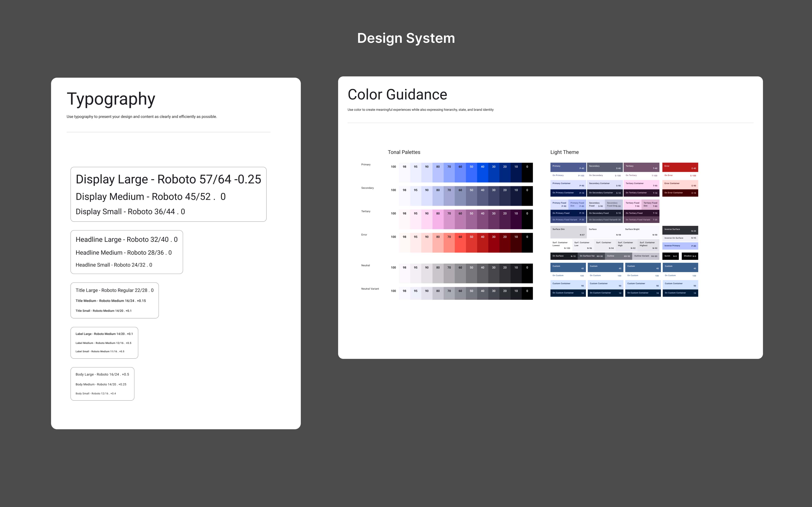This screenshot has width=812, height=507.
Task: Select the Primary P-40 color swatch
Action: [x=568, y=167]
